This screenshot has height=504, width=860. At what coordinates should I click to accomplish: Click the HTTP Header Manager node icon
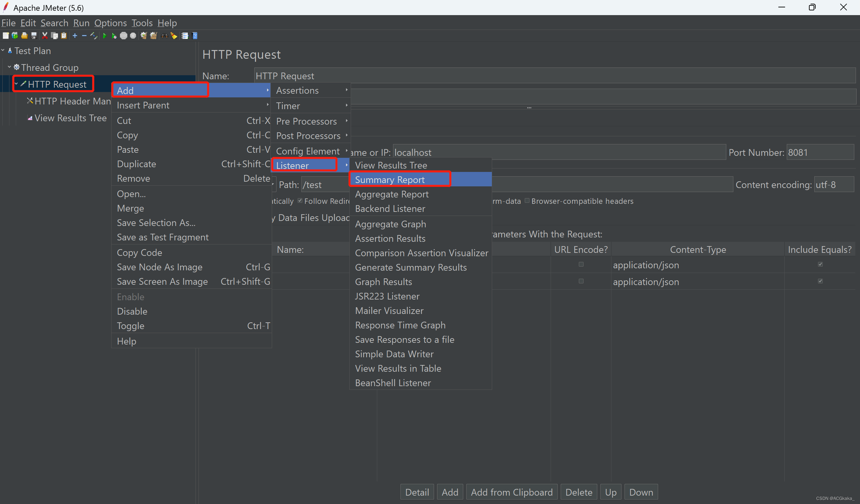pyautogui.click(x=30, y=101)
